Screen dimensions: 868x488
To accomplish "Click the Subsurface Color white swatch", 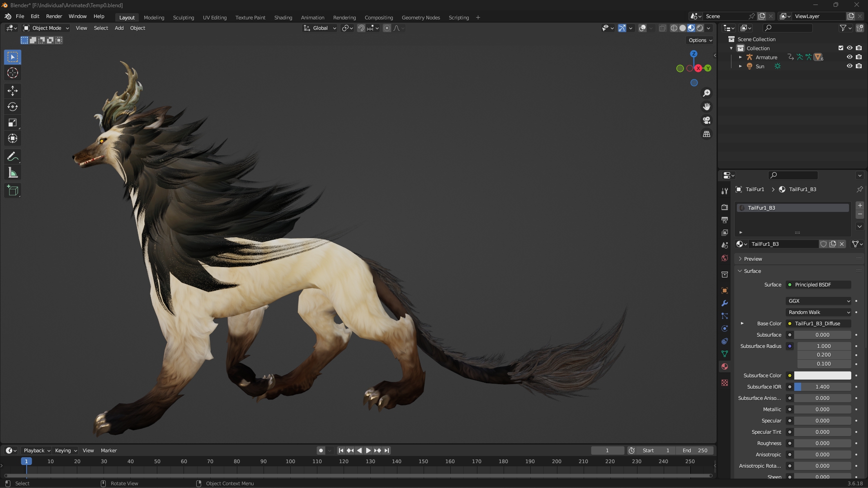I will (822, 375).
